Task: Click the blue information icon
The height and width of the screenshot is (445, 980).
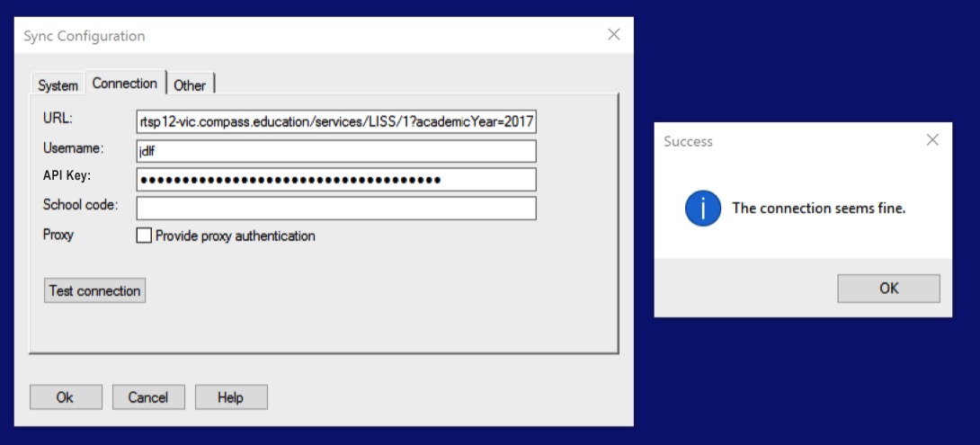Action: [x=703, y=209]
